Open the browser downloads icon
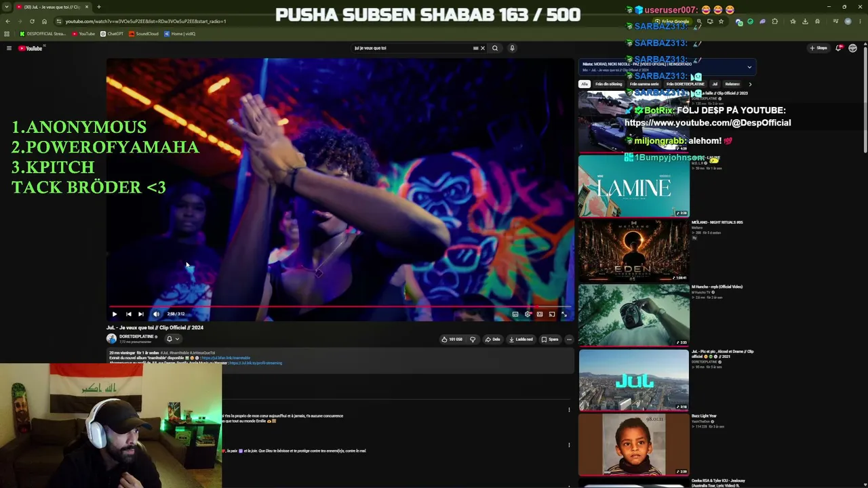The width and height of the screenshot is (868, 488). (805, 21)
